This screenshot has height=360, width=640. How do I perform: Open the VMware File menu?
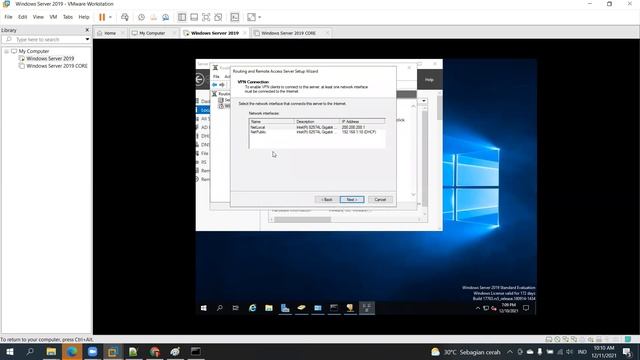pos(8,17)
